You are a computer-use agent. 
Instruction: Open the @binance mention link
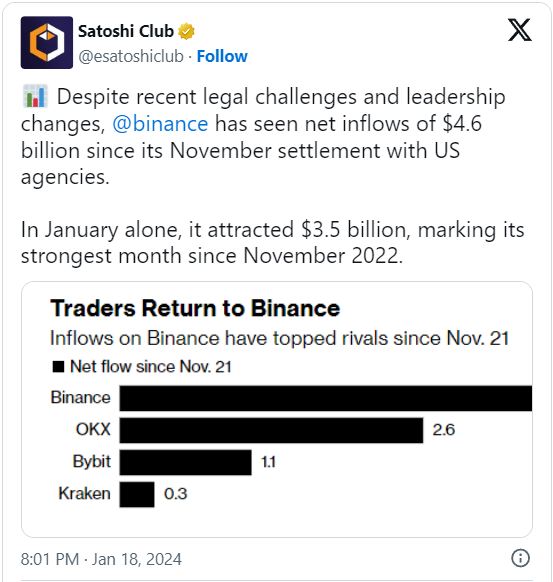point(160,124)
